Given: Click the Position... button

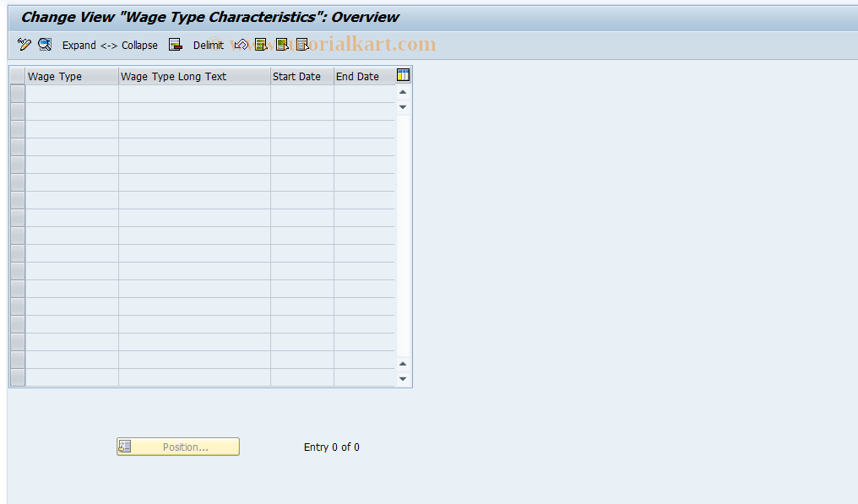Looking at the screenshot, I should point(178,447).
